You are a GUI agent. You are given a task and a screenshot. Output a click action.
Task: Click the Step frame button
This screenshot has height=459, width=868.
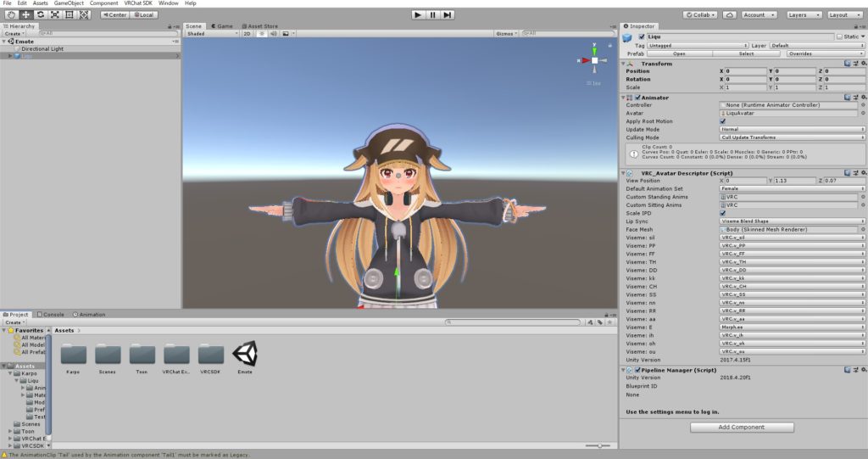(x=448, y=15)
